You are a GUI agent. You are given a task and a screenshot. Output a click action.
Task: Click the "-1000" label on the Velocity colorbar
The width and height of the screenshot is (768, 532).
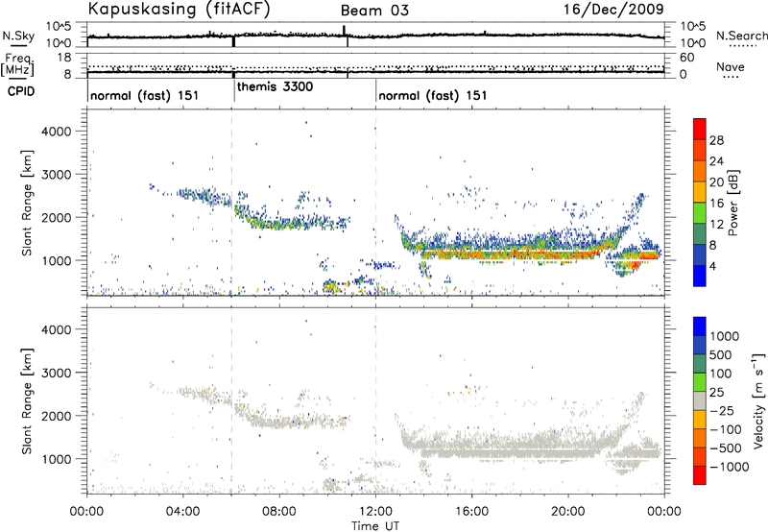coord(730,467)
